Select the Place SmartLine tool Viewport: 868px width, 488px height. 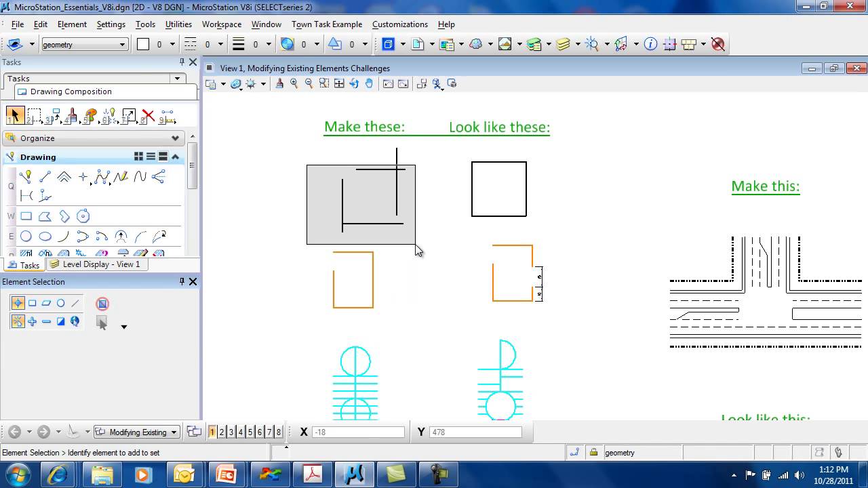click(x=26, y=177)
